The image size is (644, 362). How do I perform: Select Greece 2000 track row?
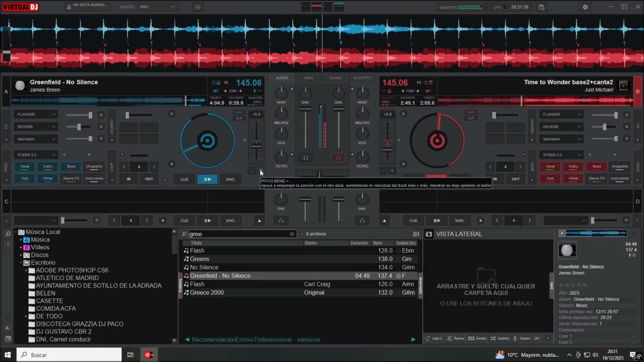[x=300, y=293]
